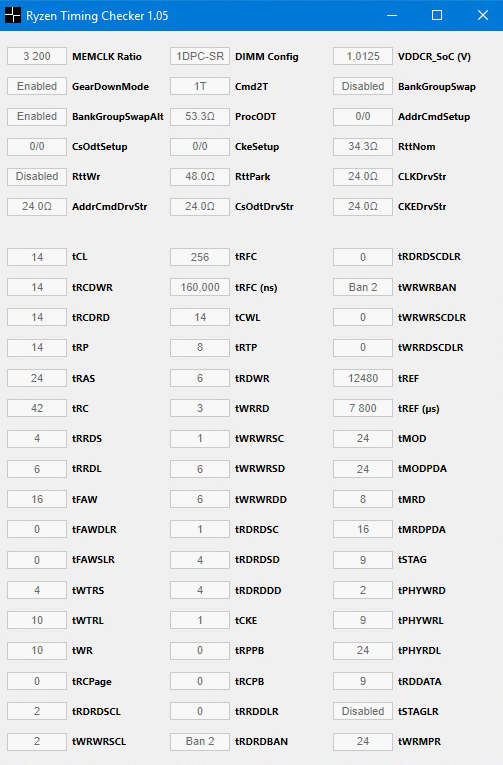Click the tWRWRBAN Ban 2 field

(x=363, y=287)
